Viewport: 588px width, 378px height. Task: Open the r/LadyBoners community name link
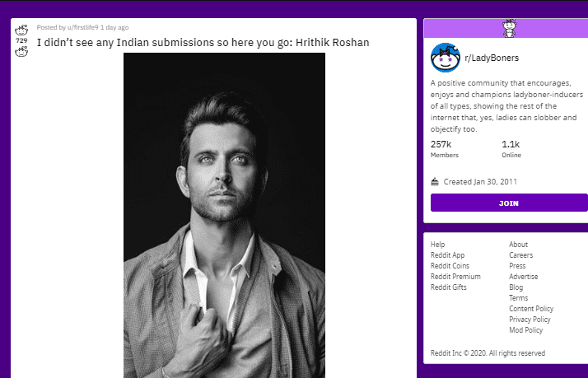(492, 58)
